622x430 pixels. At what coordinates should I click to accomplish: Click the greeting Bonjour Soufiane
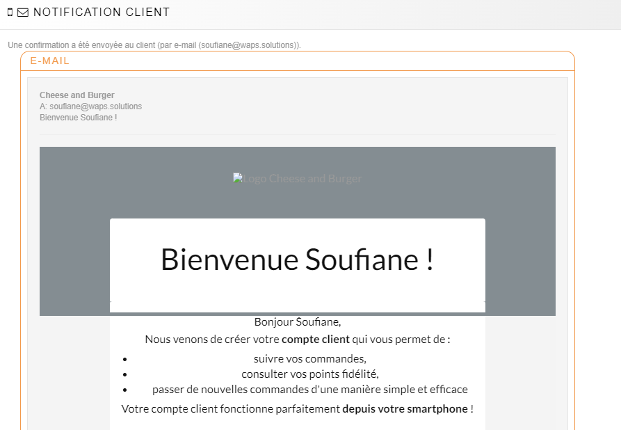pyautogui.click(x=297, y=322)
